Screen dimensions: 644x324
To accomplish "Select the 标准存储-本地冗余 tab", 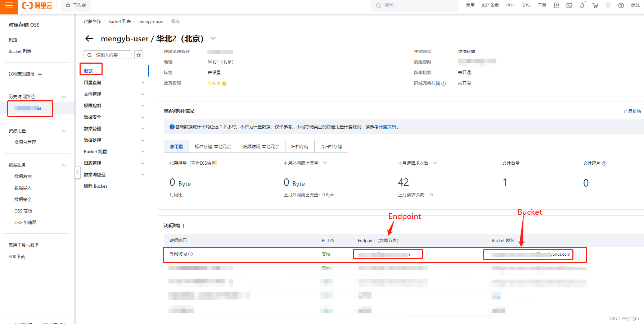I will click(x=213, y=146).
